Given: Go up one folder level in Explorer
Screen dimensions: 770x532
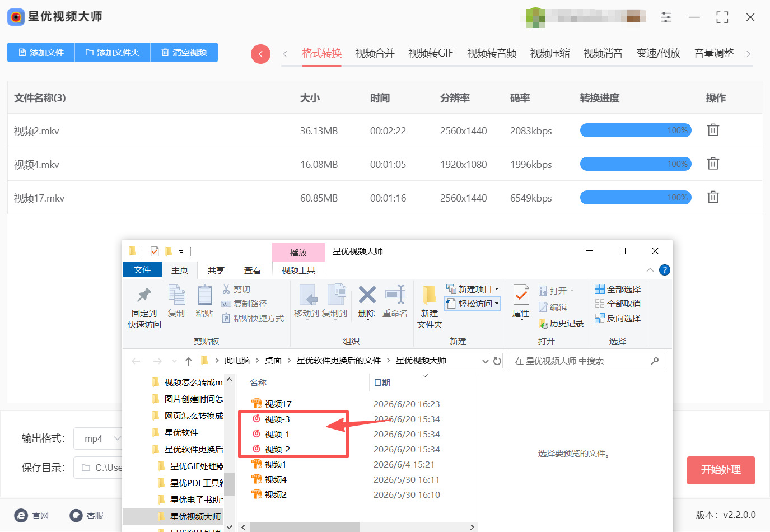Looking at the screenshot, I should pyautogui.click(x=189, y=361).
